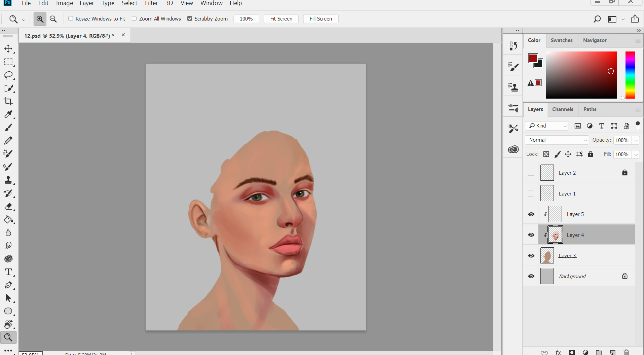Click the red foreground color swatch

(532, 58)
